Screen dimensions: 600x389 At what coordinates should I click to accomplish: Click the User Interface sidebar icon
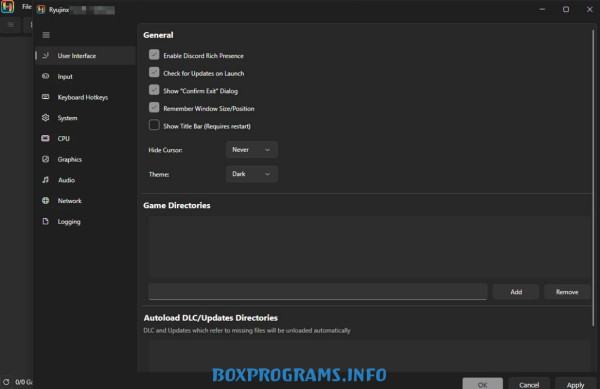point(46,55)
